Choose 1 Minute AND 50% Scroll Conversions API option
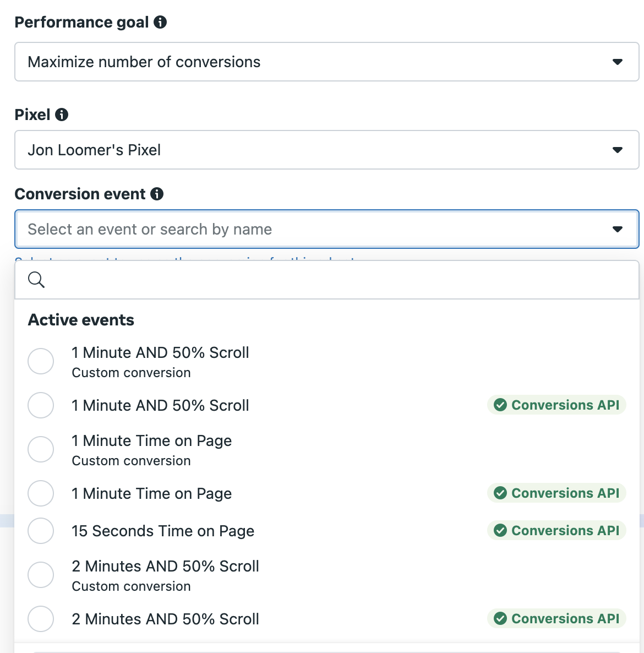Viewport: 644px width, 653px height. pos(327,405)
